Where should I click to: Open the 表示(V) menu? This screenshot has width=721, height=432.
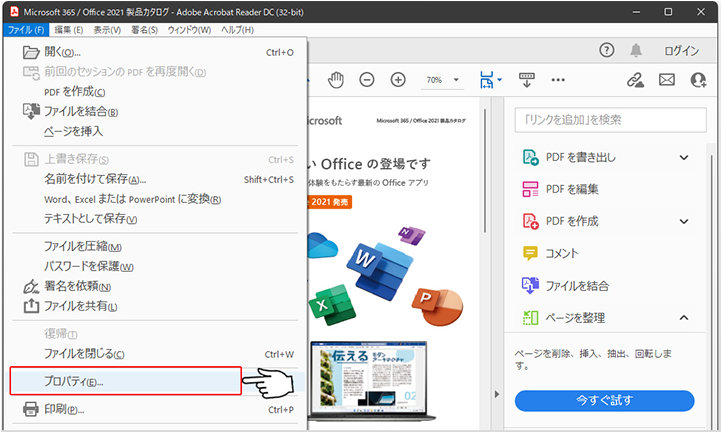click(107, 30)
